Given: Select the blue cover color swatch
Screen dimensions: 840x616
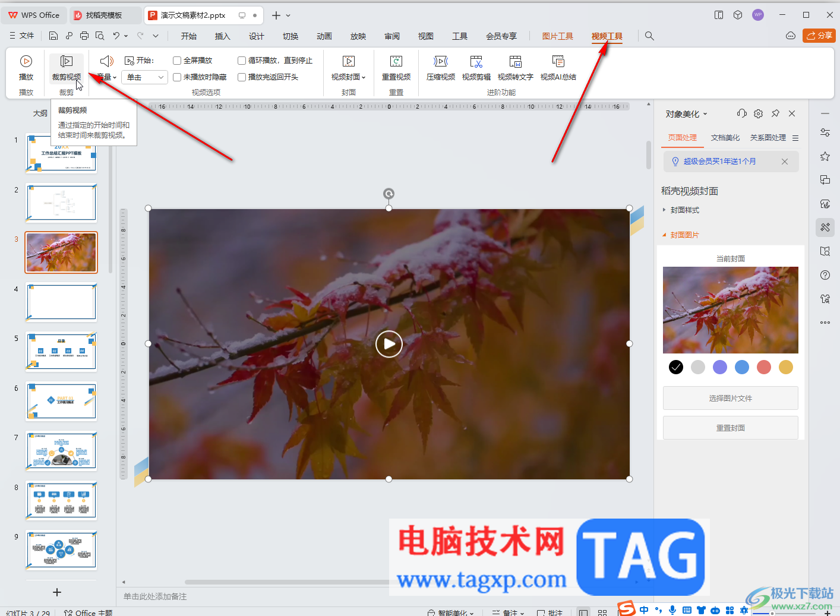Looking at the screenshot, I should (x=742, y=367).
